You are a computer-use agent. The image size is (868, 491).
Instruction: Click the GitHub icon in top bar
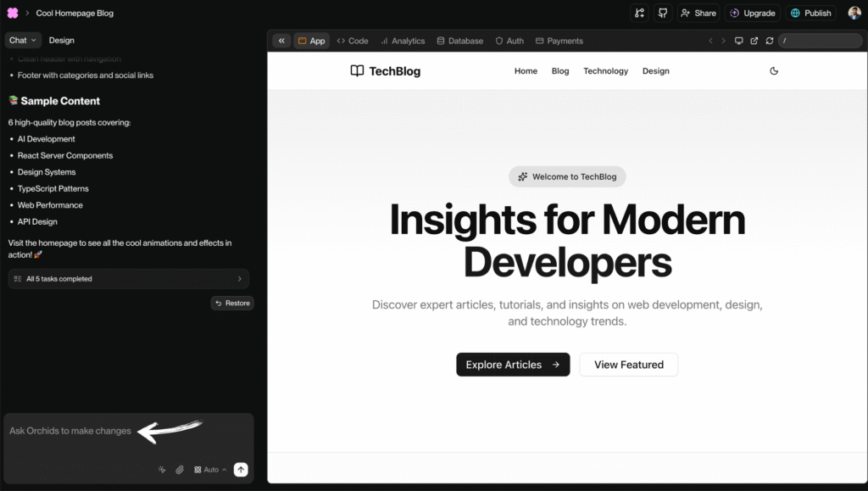tap(663, 13)
